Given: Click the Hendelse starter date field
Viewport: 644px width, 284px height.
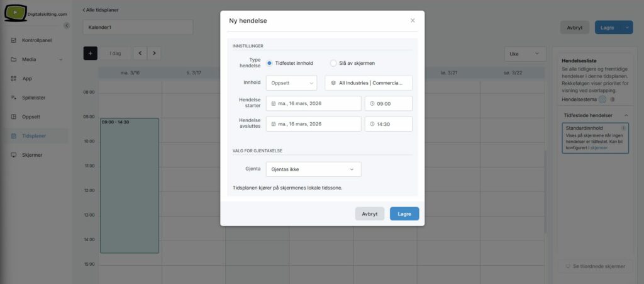Looking at the screenshot, I should 313,103.
